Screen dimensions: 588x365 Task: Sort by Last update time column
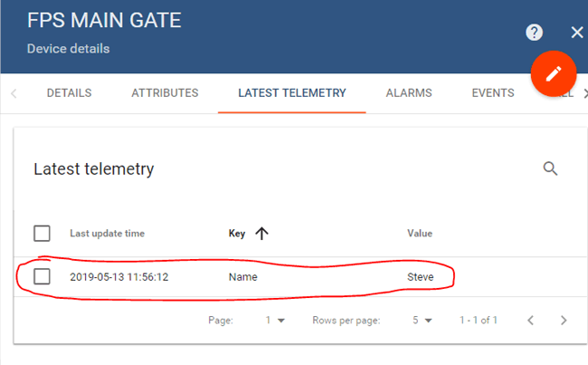[x=107, y=234]
